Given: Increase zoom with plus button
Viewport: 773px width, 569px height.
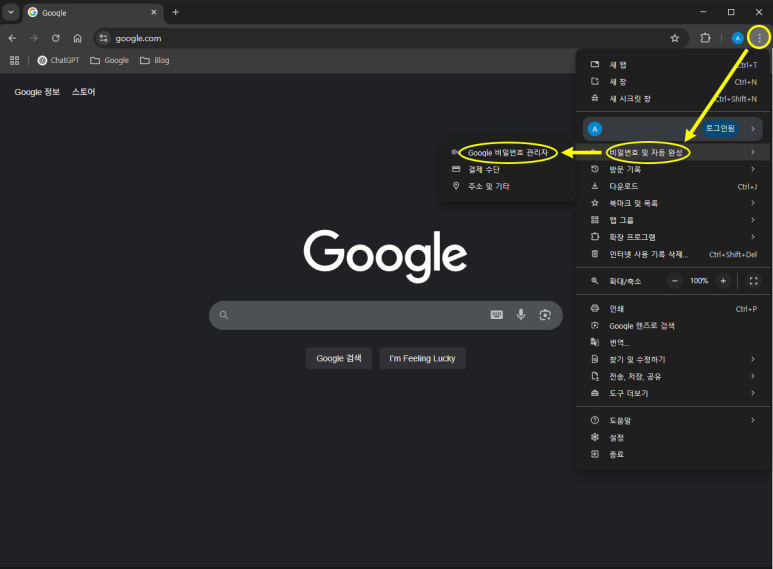Looking at the screenshot, I should (x=723, y=281).
